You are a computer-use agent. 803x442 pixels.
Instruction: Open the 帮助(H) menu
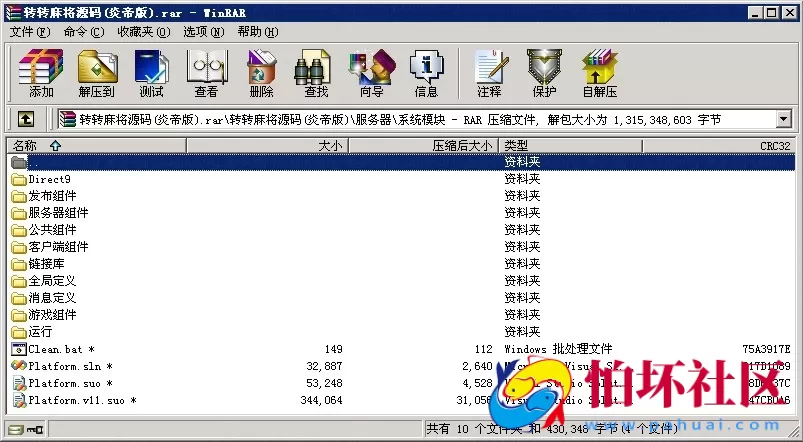(258, 32)
